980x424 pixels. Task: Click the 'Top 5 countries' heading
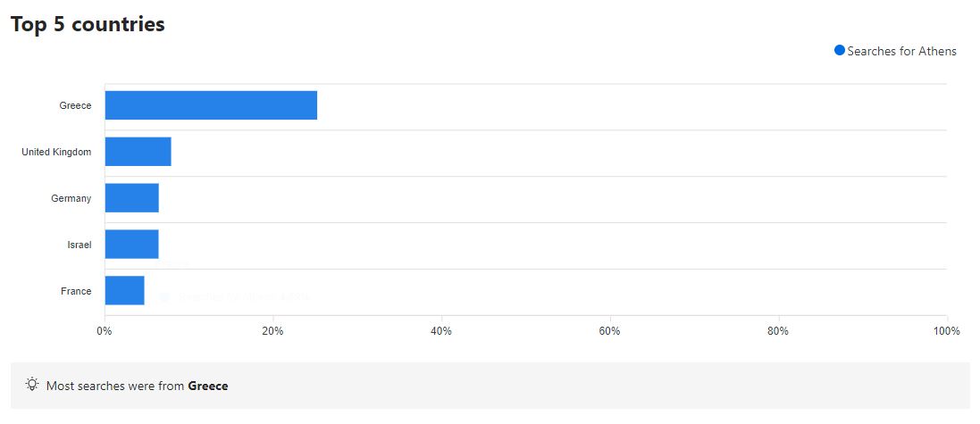tap(88, 24)
